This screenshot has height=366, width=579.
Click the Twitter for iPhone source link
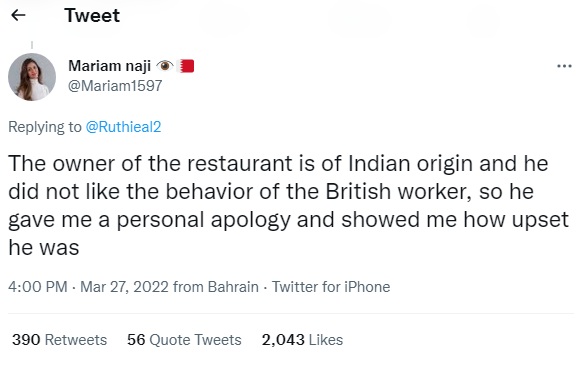pos(331,287)
